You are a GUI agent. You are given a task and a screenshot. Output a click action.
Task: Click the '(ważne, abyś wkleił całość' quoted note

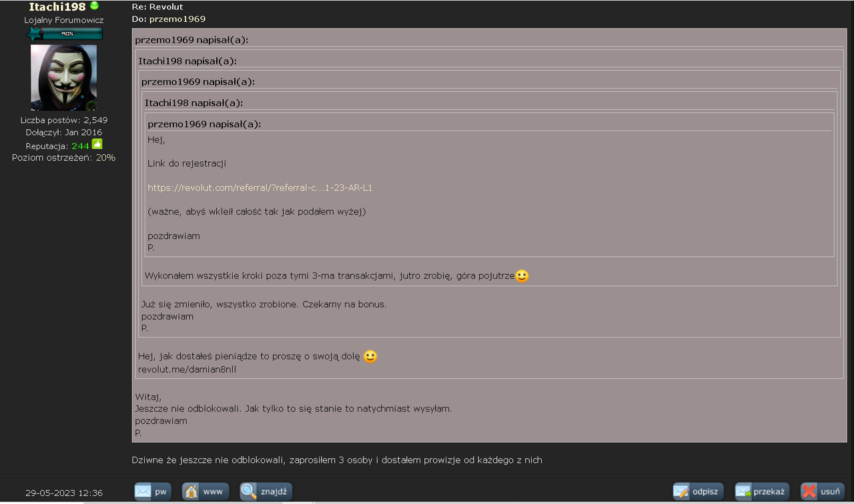tap(257, 211)
